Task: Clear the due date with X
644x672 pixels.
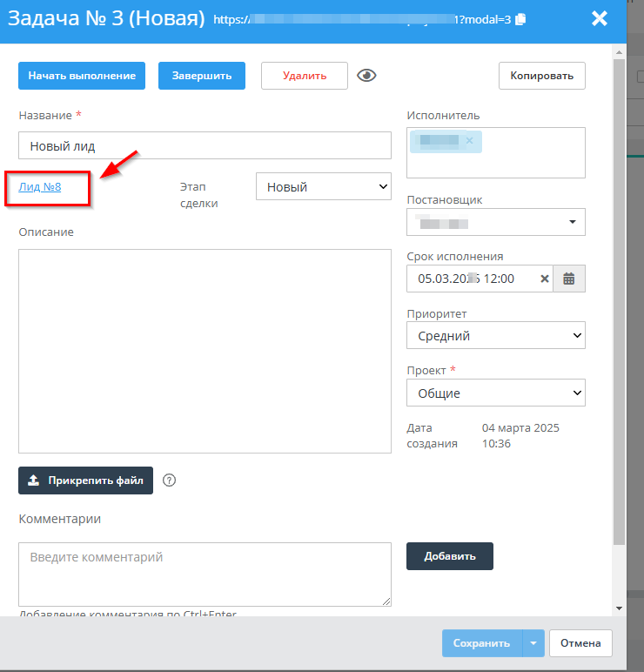Action: 545,279
